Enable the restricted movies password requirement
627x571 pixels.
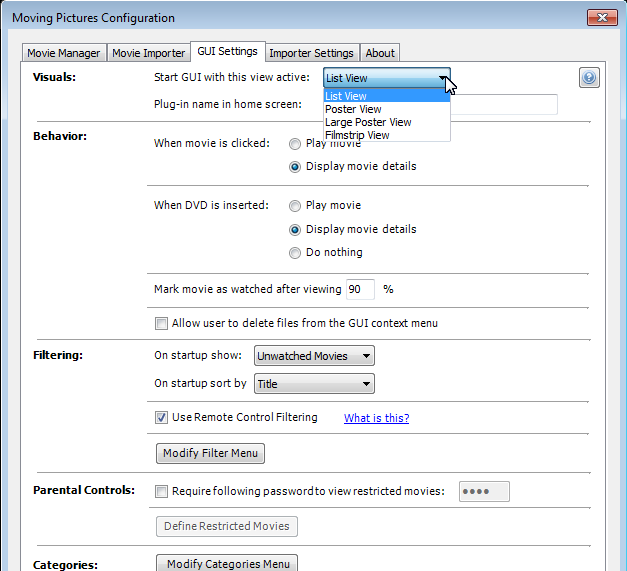tap(161, 491)
